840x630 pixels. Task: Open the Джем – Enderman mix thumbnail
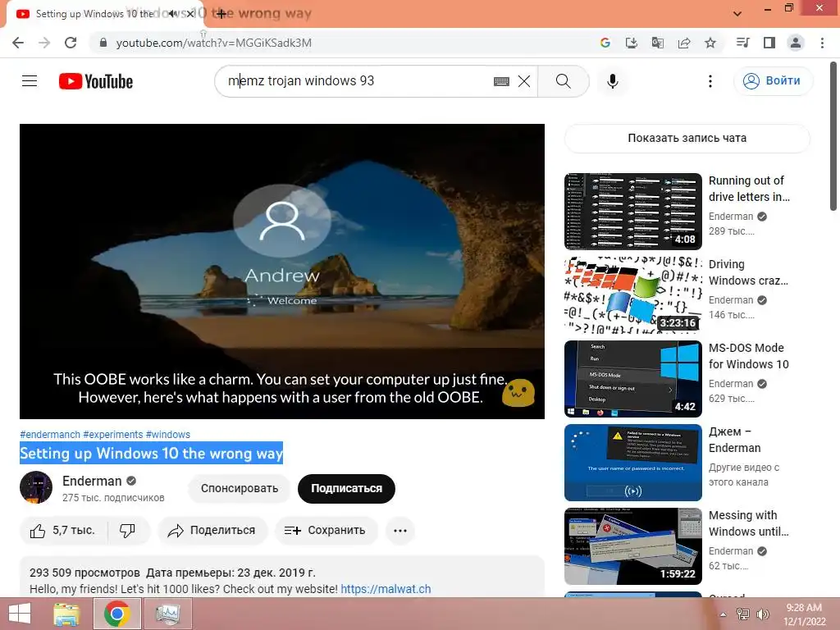(x=632, y=463)
